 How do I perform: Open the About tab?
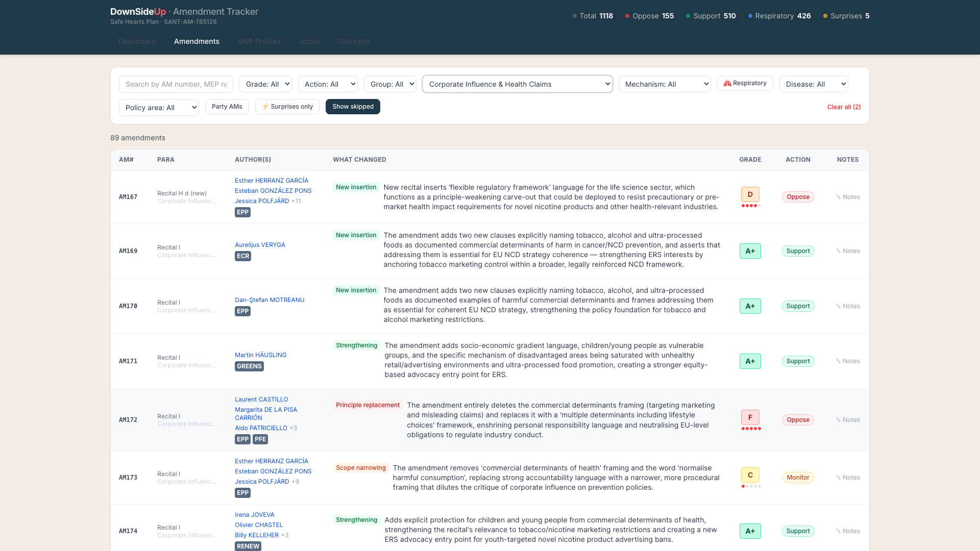(310, 41)
